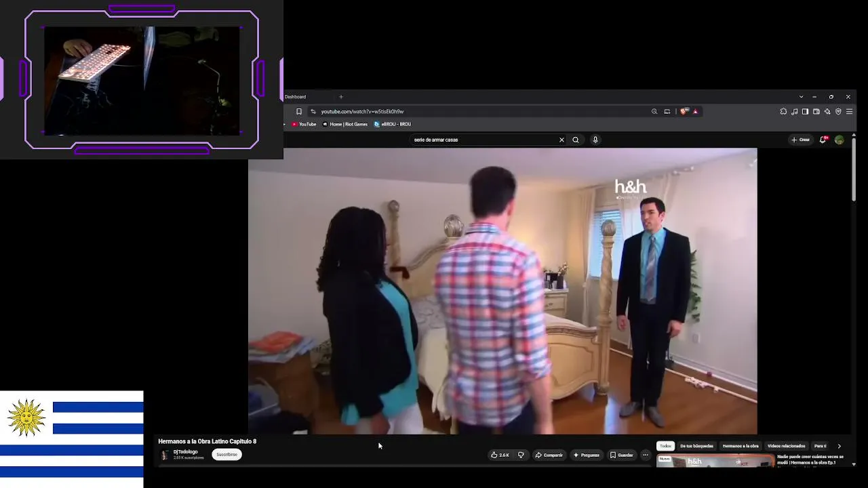This screenshot has width=868, height=488.
Task: Click the YouTube search magnifier button
Action: [x=576, y=140]
